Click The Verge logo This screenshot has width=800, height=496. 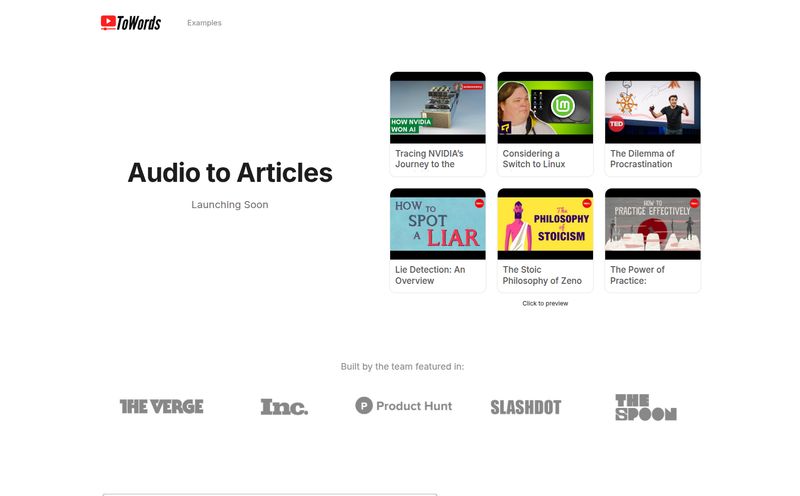point(161,407)
